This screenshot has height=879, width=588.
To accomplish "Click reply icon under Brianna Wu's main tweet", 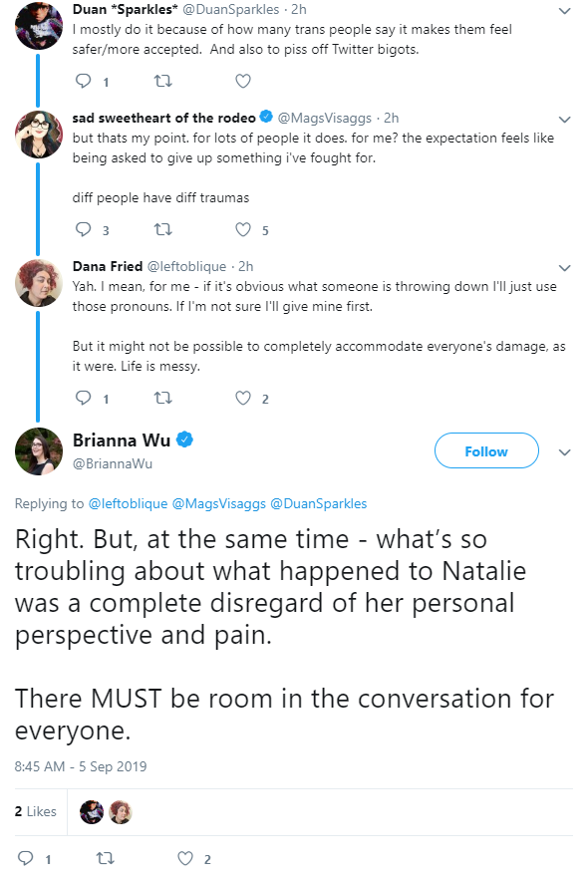I will click(x=26, y=858).
